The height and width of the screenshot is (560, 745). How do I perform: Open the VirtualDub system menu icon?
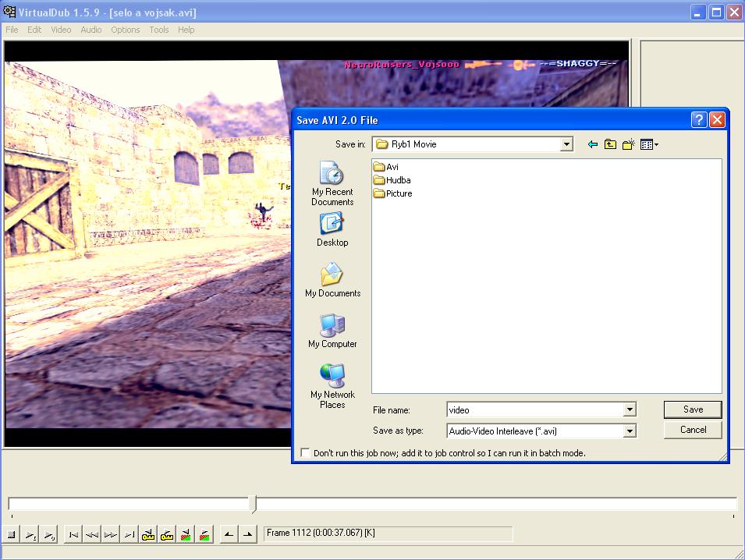click(9, 12)
